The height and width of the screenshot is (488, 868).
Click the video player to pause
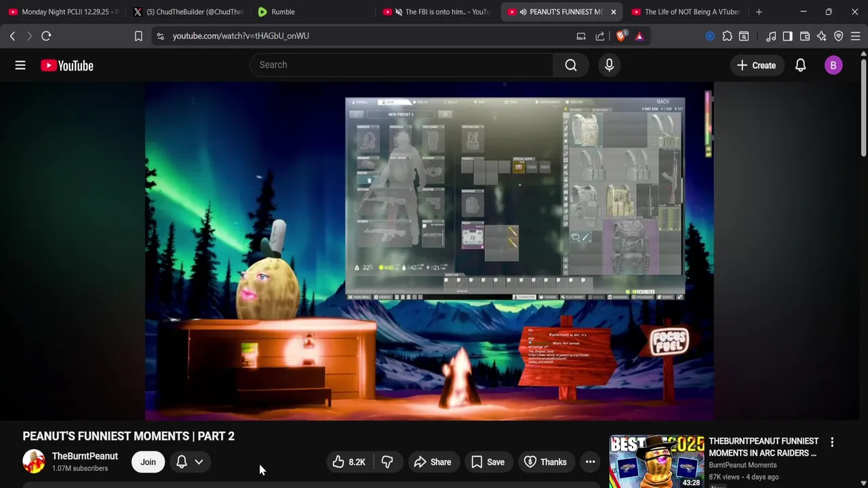(429, 251)
